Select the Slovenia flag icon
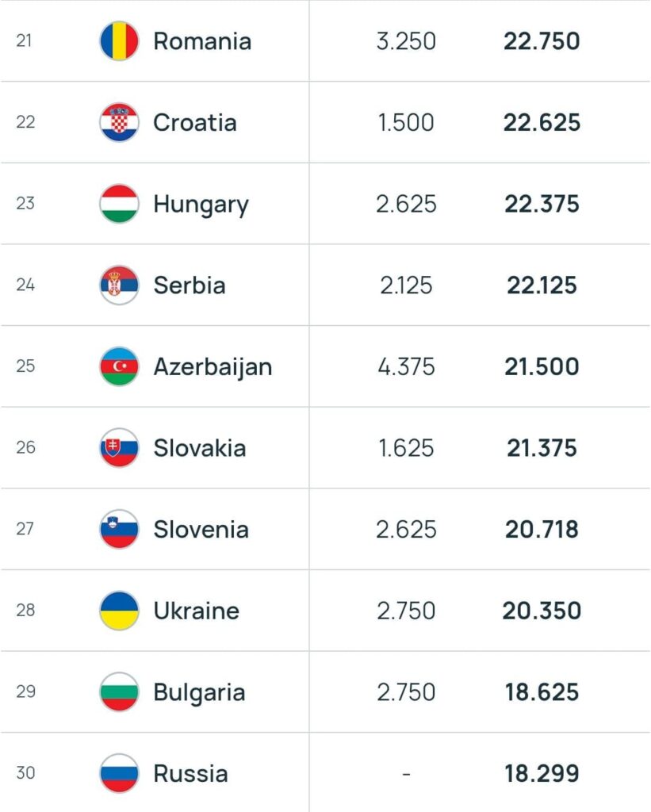 coord(119,529)
